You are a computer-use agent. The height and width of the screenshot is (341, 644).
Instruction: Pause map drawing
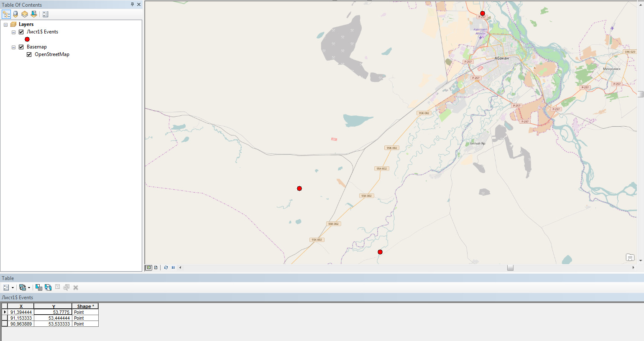click(173, 267)
